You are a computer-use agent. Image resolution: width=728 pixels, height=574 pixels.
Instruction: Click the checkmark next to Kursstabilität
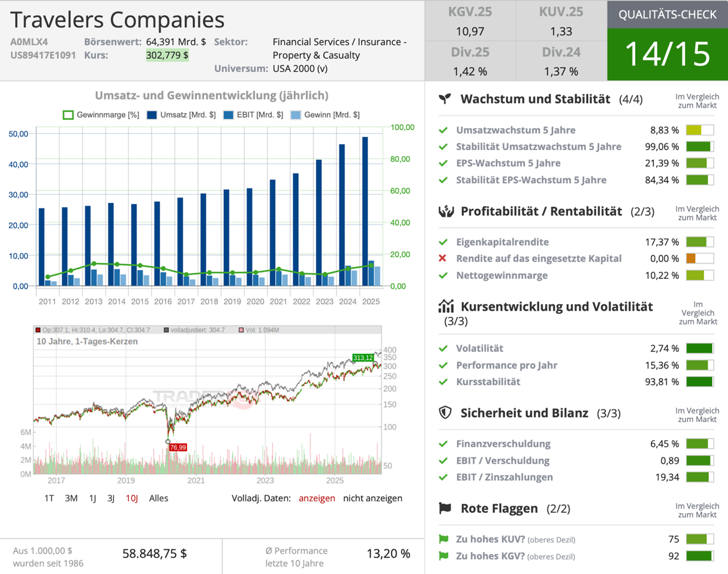(x=443, y=382)
